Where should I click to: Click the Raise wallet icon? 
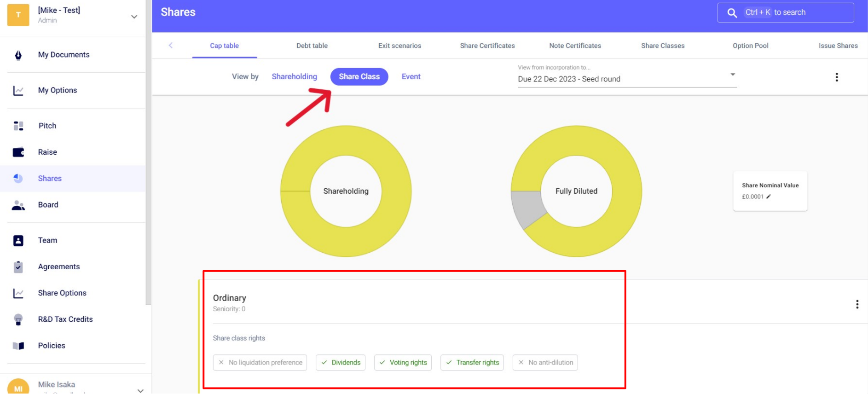[18, 152]
